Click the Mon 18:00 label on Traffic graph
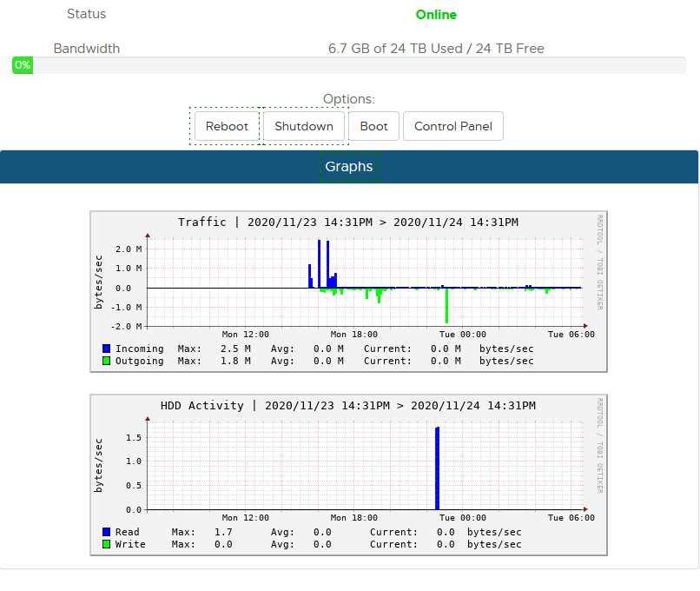700x591 pixels. (354, 334)
